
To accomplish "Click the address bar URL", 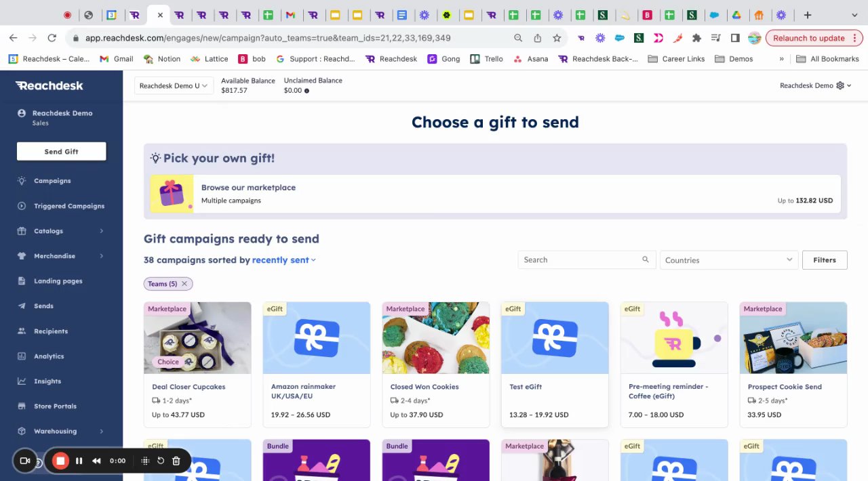I will (268, 38).
